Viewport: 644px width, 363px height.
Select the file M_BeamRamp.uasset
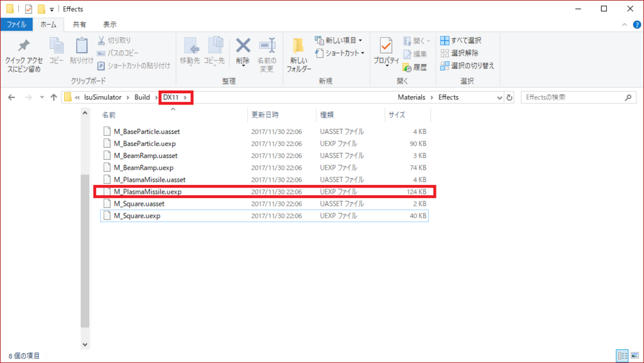265,155
